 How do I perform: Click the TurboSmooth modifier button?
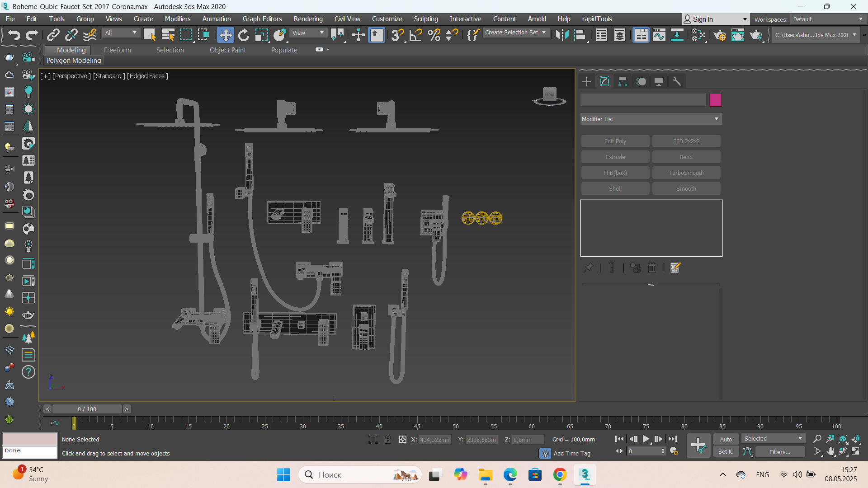pos(686,173)
